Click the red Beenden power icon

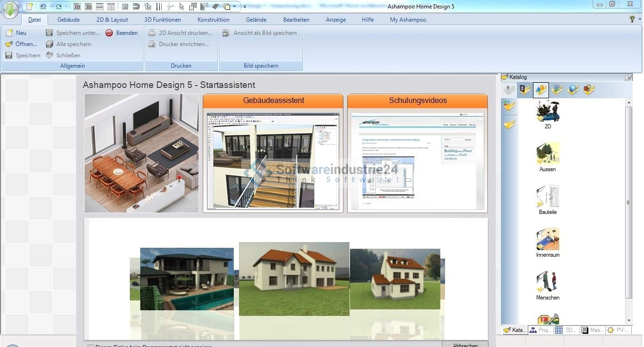click(x=109, y=33)
